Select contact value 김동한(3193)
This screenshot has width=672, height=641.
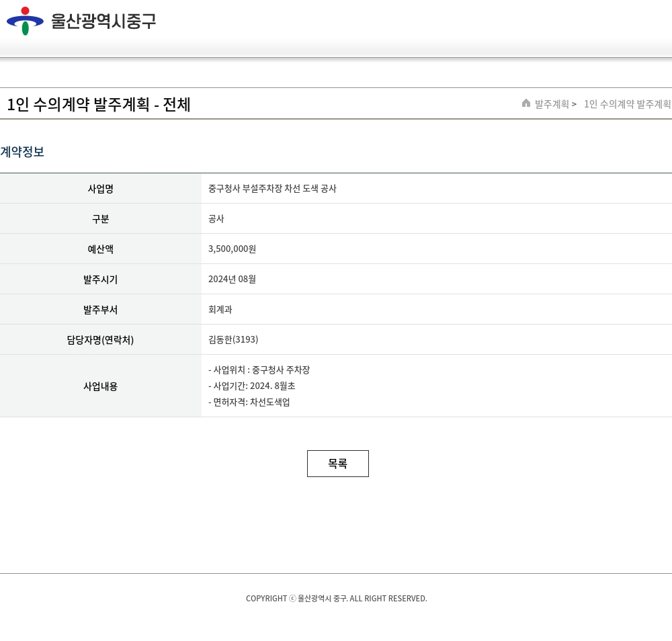pyautogui.click(x=233, y=339)
